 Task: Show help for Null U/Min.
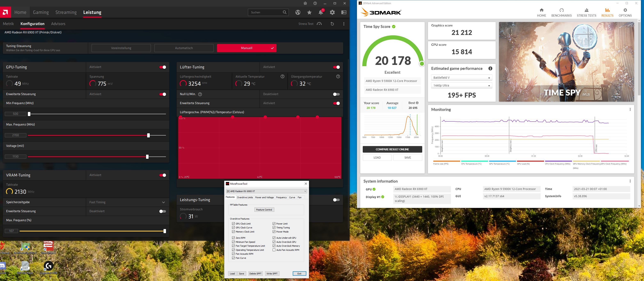(x=200, y=94)
